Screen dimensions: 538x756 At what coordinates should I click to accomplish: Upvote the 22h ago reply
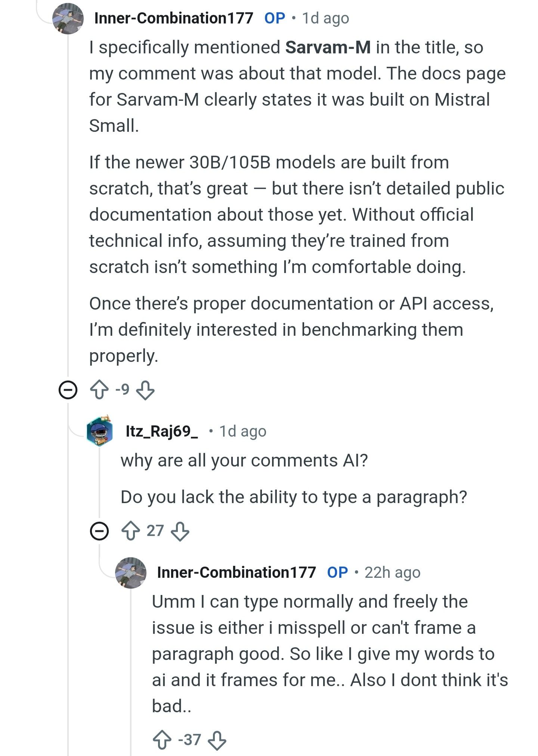click(x=162, y=740)
